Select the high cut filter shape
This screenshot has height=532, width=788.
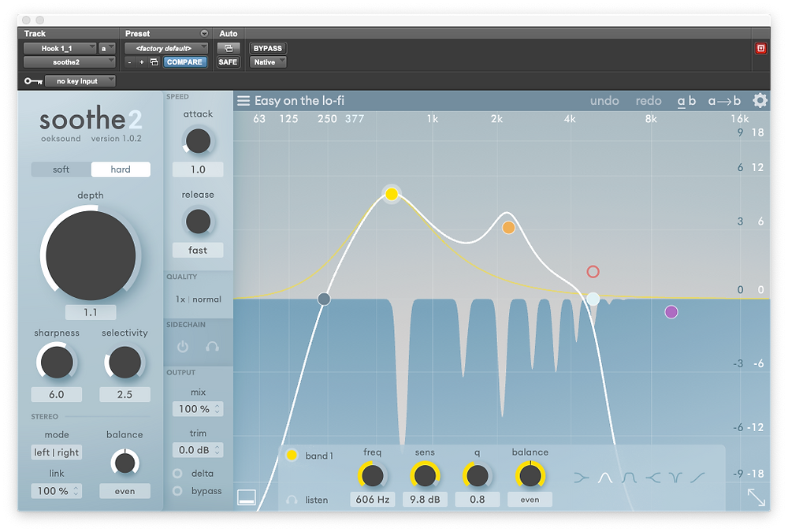point(652,477)
